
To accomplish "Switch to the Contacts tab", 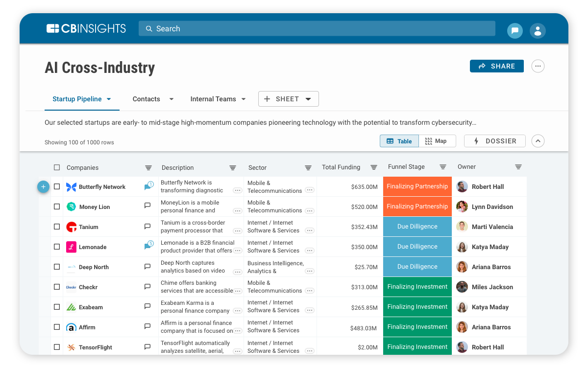I will (147, 99).
